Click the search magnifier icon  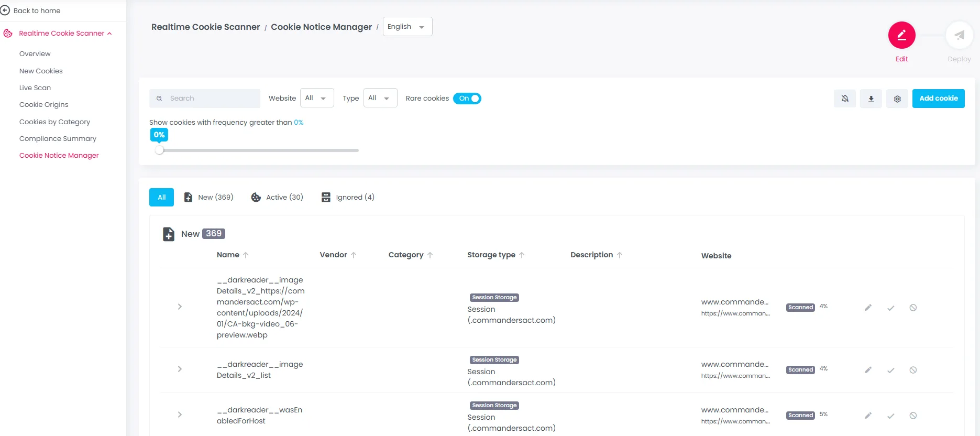159,99
